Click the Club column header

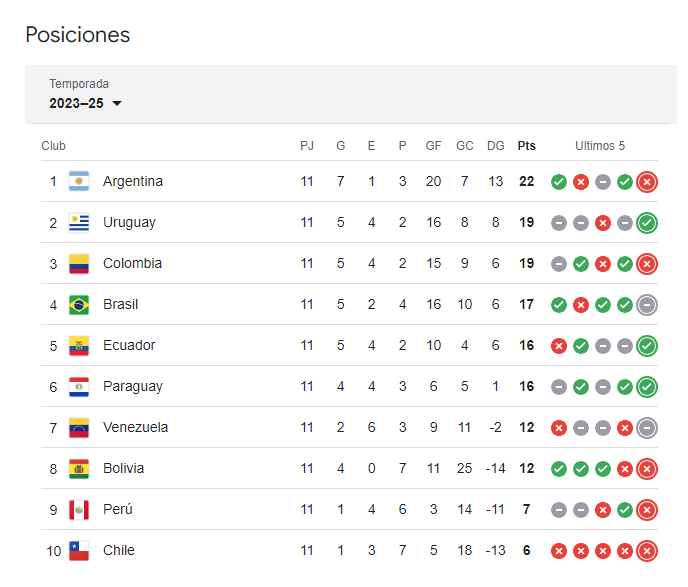pyautogui.click(x=53, y=146)
